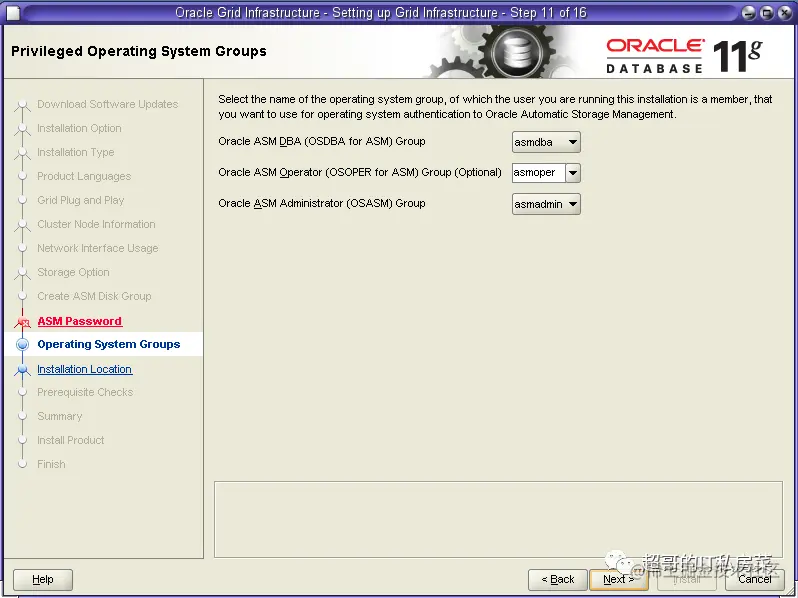Viewport: 798px width, 598px height.
Task: Maximize the installer window
Action: click(x=767, y=13)
